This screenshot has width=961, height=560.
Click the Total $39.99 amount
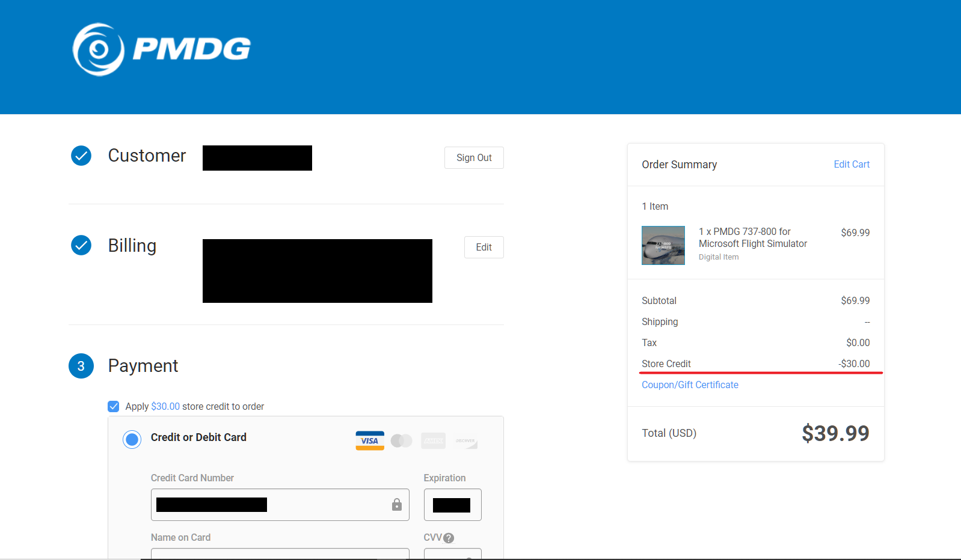point(835,433)
